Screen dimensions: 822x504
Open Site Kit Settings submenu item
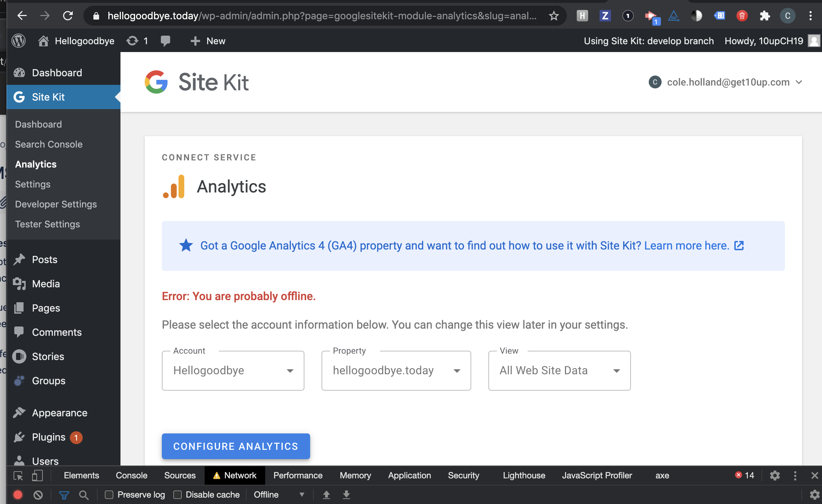(x=33, y=184)
